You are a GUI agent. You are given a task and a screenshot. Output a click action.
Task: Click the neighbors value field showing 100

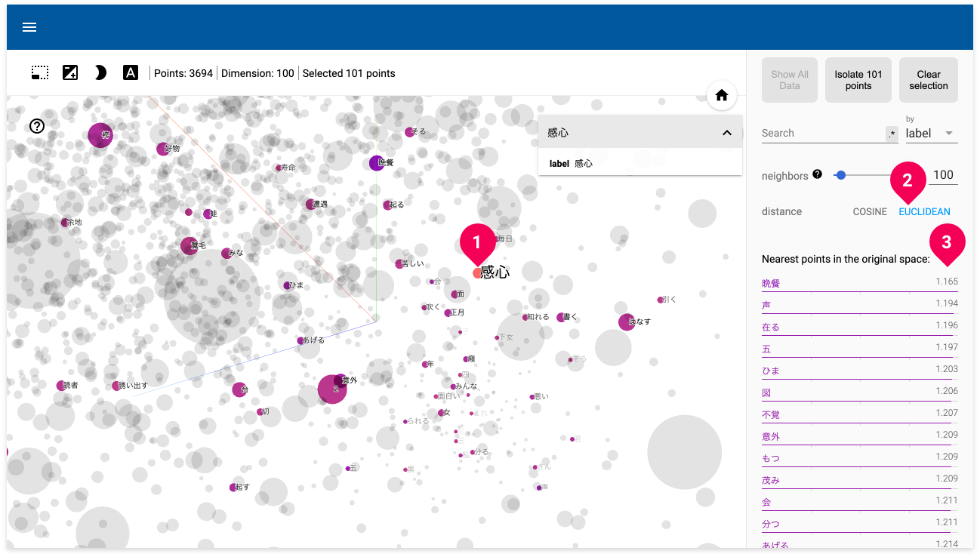coord(943,175)
